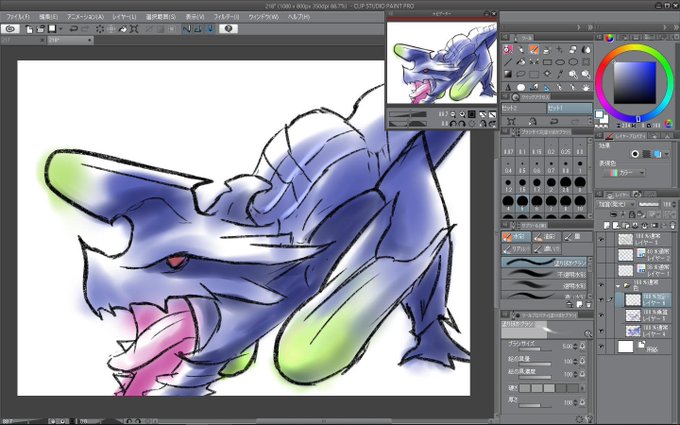The image size is (680, 425).
Task: Select the 水彩 sub tool group
Action: [x=515, y=237]
